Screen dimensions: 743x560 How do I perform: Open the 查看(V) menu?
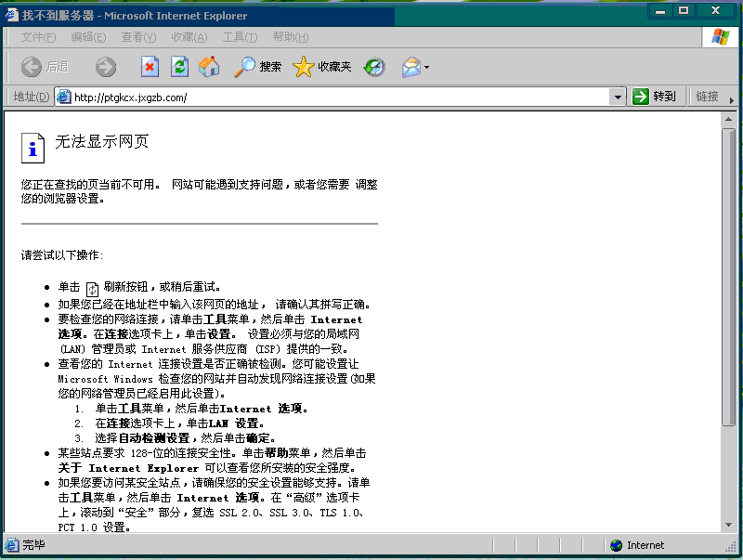(x=138, y=37)
